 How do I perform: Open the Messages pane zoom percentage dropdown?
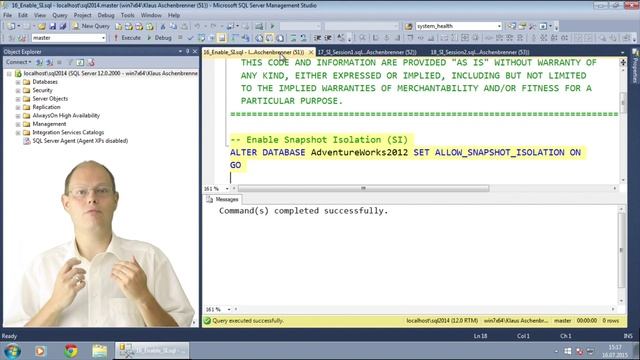click(229, 309)
